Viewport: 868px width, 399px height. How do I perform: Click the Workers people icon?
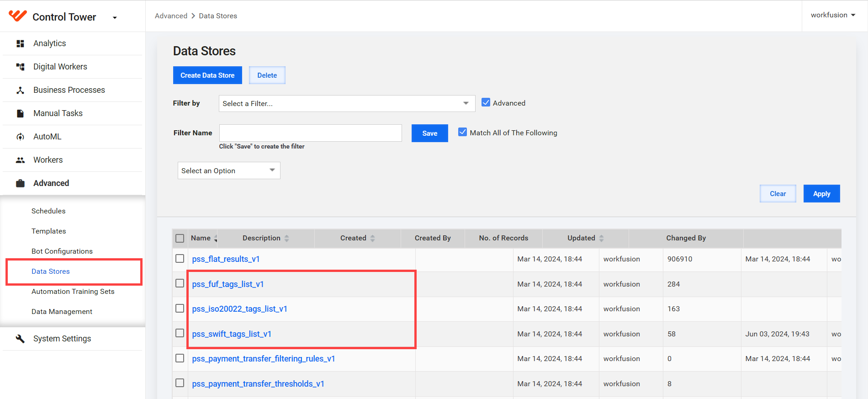click(x=20, y=160)
